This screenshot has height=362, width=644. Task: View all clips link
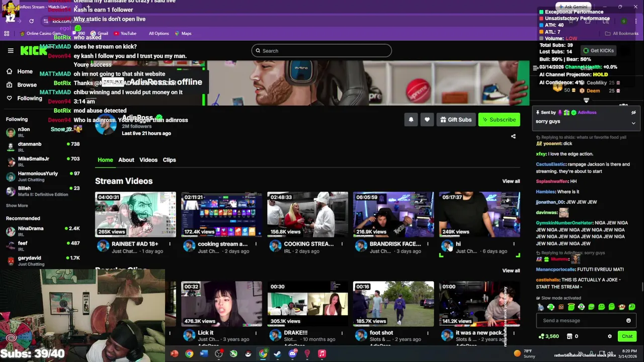click(511, 270)
